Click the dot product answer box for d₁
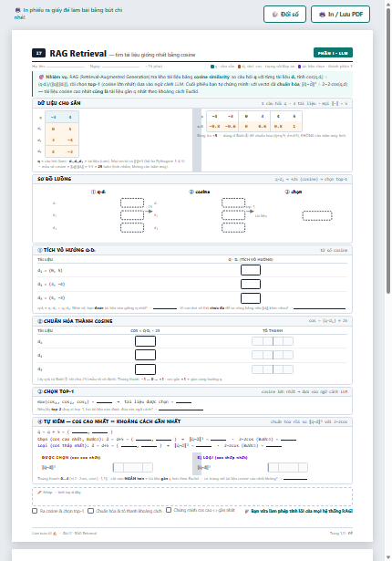The width and height of the screenshot is (392, 561). click(x=251, y=270)
